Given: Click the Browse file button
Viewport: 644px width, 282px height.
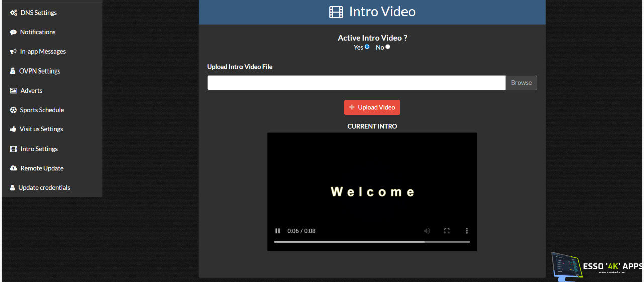Looking at the screenshot, I should pos(521,83).
